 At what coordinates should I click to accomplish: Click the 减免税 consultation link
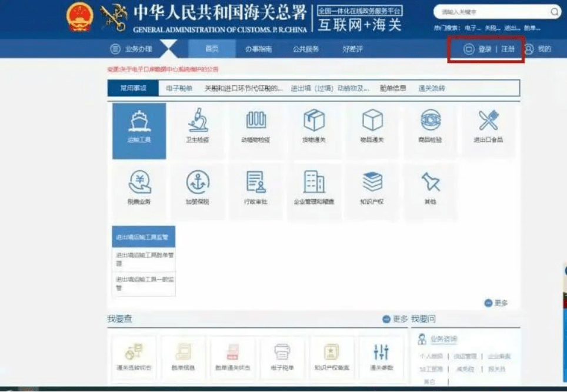pyautogui.click(x=465, y=369)
